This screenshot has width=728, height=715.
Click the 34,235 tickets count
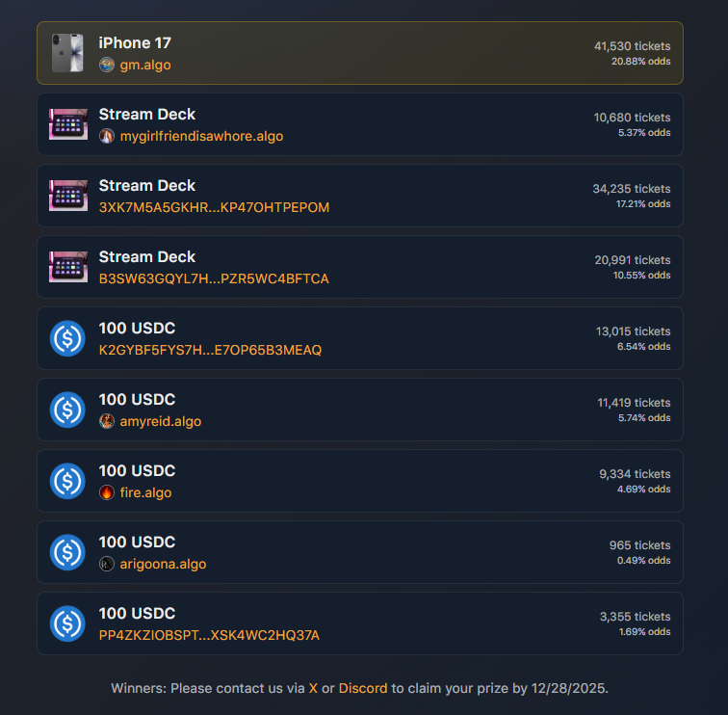tap(632, 189)
